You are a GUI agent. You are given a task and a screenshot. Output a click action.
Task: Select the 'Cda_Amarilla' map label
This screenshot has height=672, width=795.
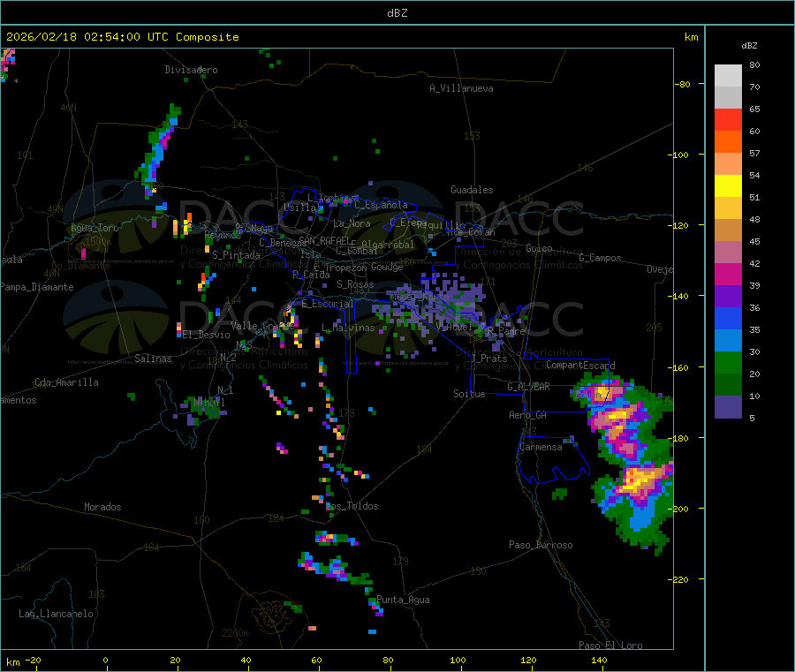pyautogui.click(x=66, y=382)
